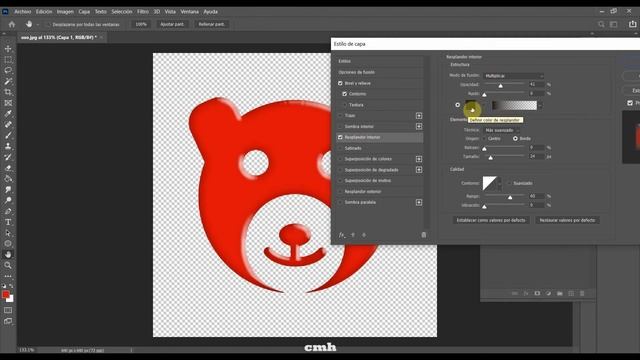Enable the Sombra interior checkbox
The width and height of the screenshot is (640, 360).
[x=340, y=127]
